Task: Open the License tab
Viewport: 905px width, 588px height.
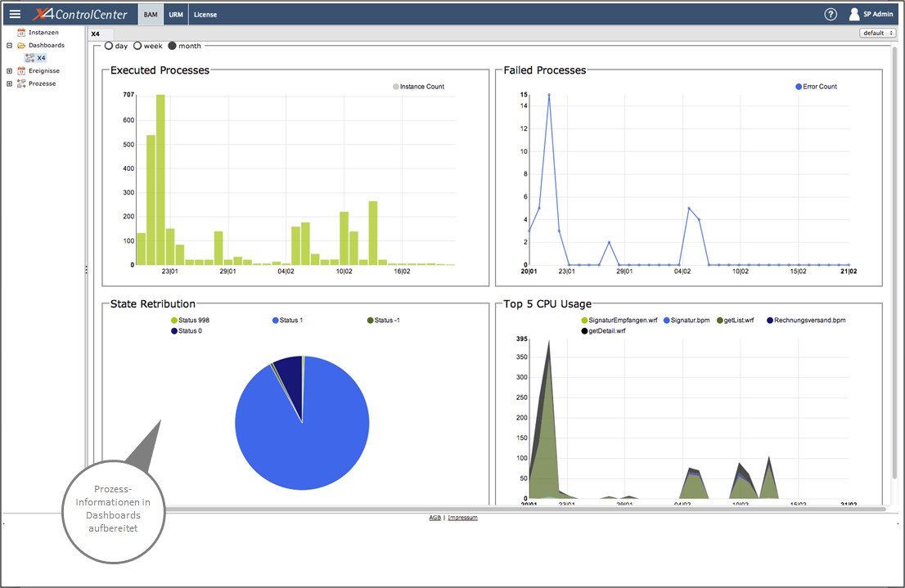Action: pos(205,15)
